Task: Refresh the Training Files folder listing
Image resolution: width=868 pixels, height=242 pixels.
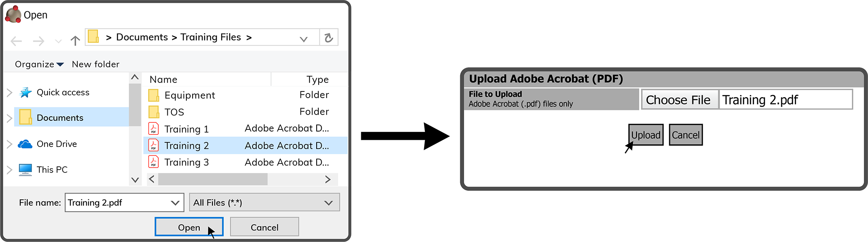Action: [329, 38]
